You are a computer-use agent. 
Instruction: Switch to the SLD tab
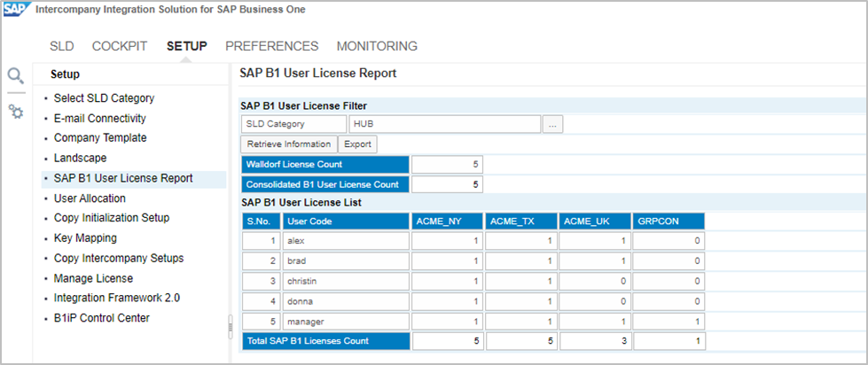(x=61, y=46)
